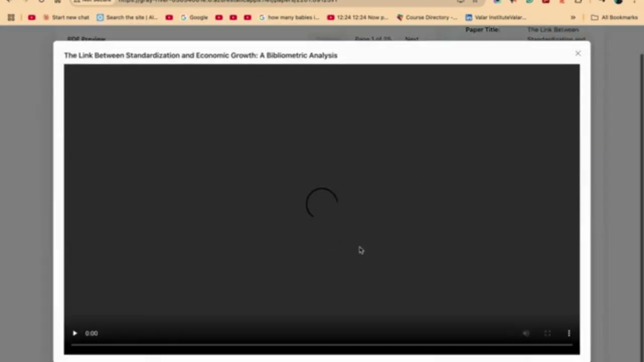Open the Google bookmark

(x=194, y=18)
